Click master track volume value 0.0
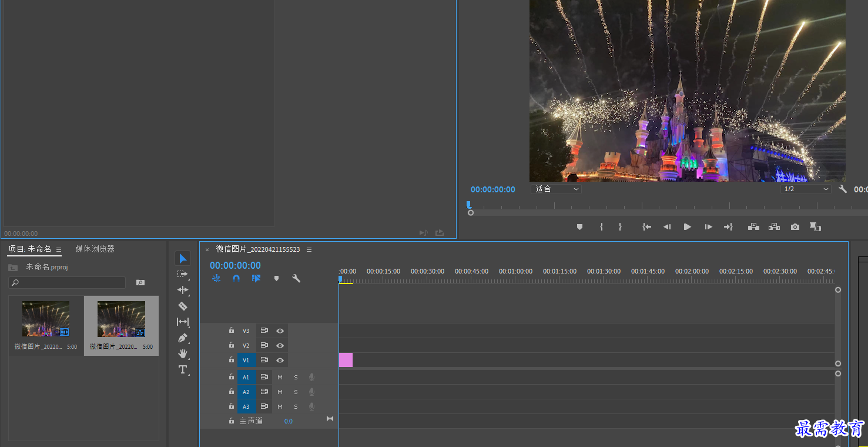Viewport: 868px width, 447px height. click(289, 421)
